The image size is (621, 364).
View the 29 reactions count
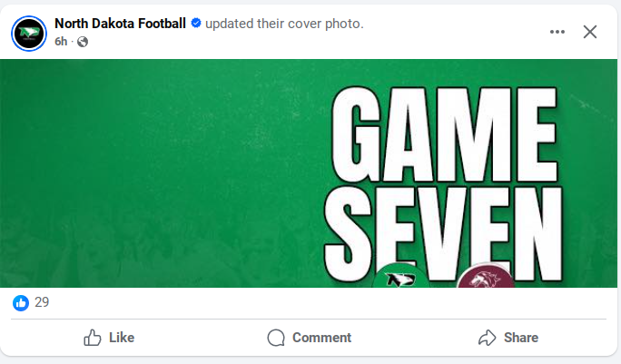(42, 302)
